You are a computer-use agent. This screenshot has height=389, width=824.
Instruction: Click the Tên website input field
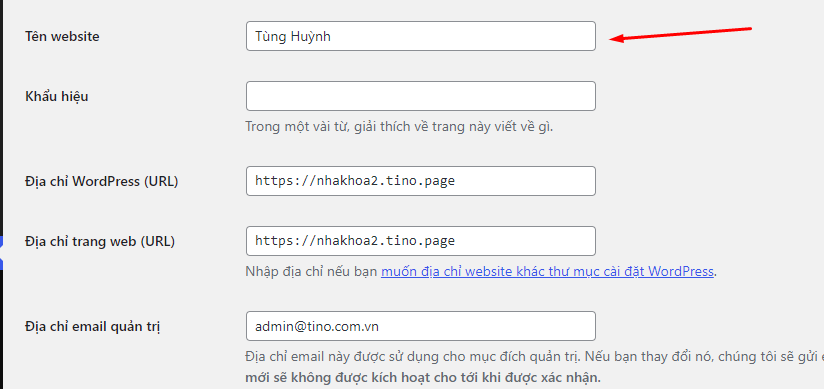tap(420, 36)
